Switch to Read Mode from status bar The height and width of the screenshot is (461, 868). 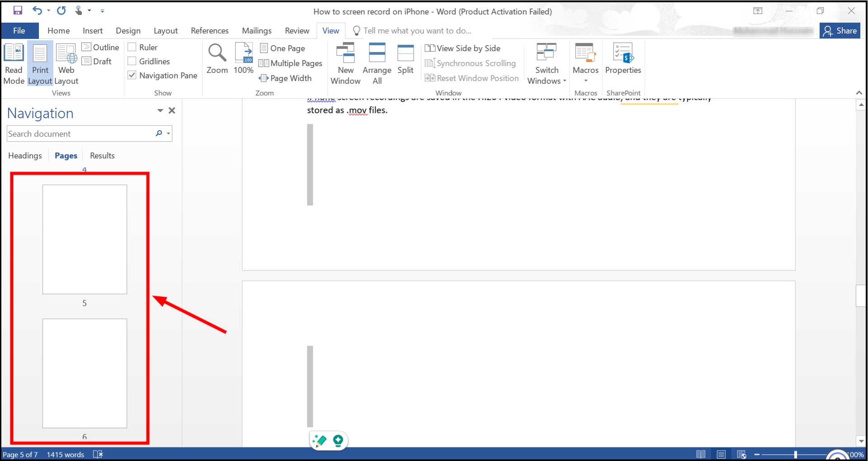tap(701, 454)
